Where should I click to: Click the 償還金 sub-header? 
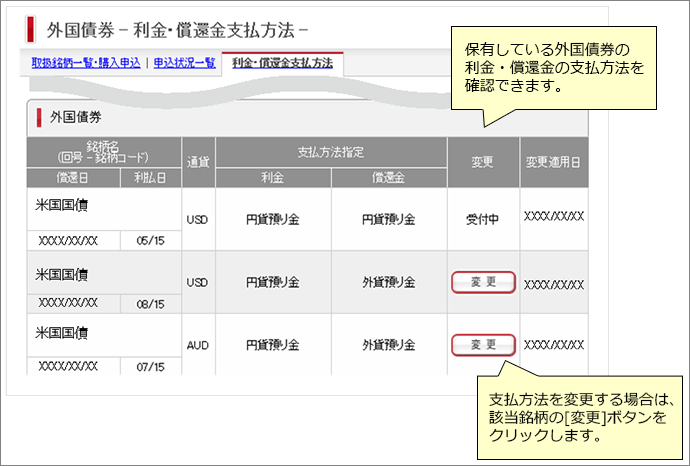pyautogui.click(x=389, y=177)
